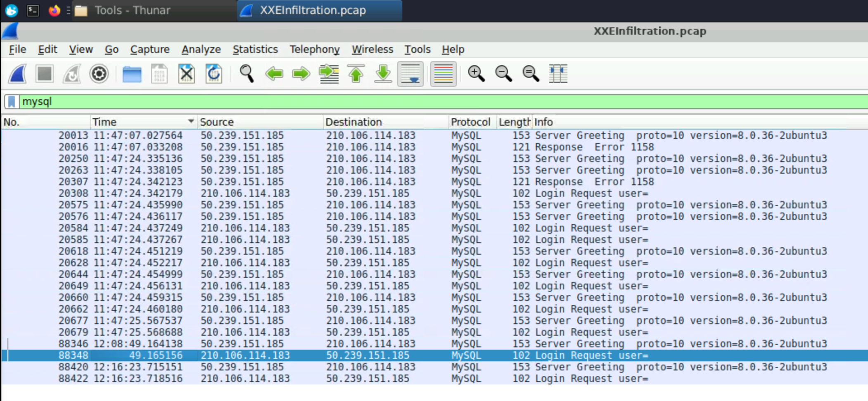Open the Analyze menu
868x401 pixels.
[x=201, y=50]
